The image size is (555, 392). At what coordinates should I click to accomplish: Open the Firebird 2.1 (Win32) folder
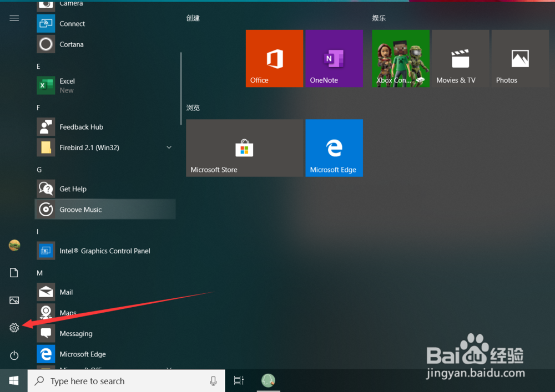[106, 147]
